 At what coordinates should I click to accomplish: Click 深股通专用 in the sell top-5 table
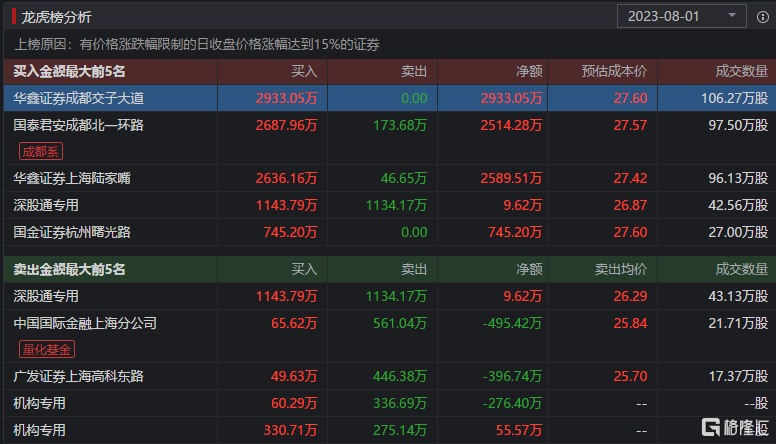coord(46,296)
